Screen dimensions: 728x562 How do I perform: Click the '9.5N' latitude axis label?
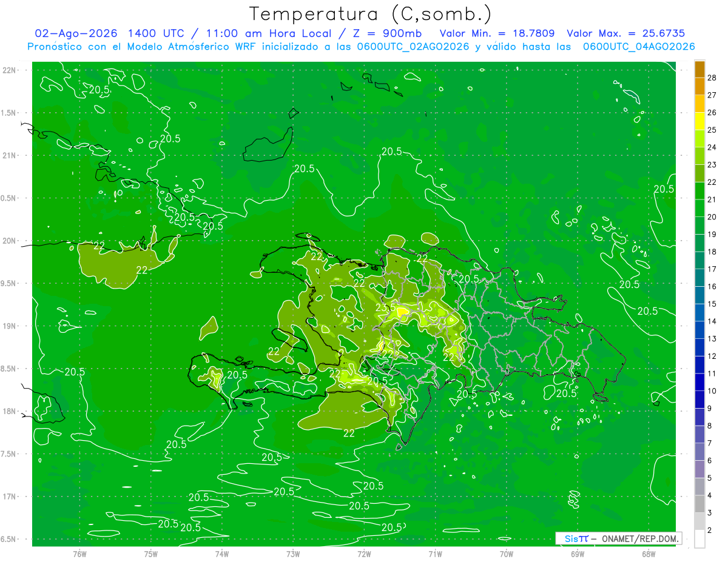[x=8, y=283]
